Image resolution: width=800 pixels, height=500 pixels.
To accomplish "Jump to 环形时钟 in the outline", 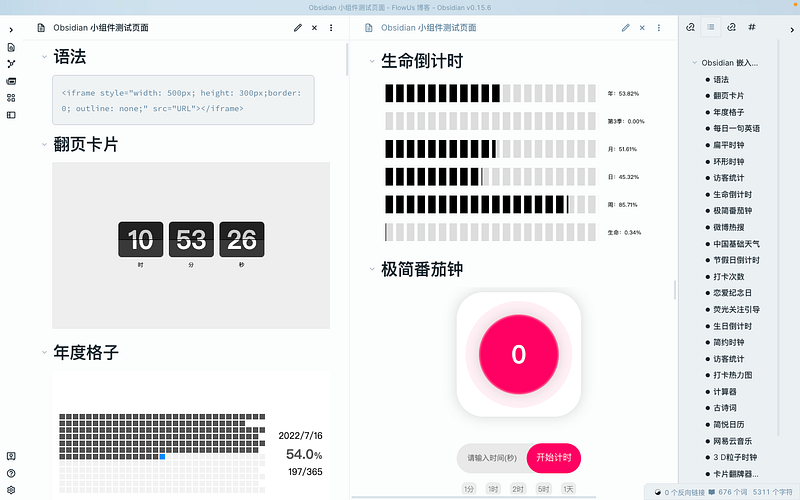I will 729,162.
